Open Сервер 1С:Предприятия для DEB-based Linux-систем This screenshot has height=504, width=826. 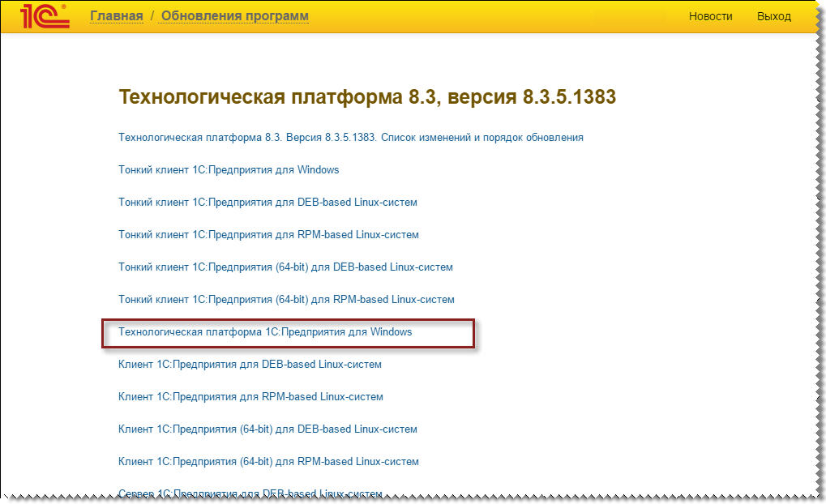(x=250, y=493)
